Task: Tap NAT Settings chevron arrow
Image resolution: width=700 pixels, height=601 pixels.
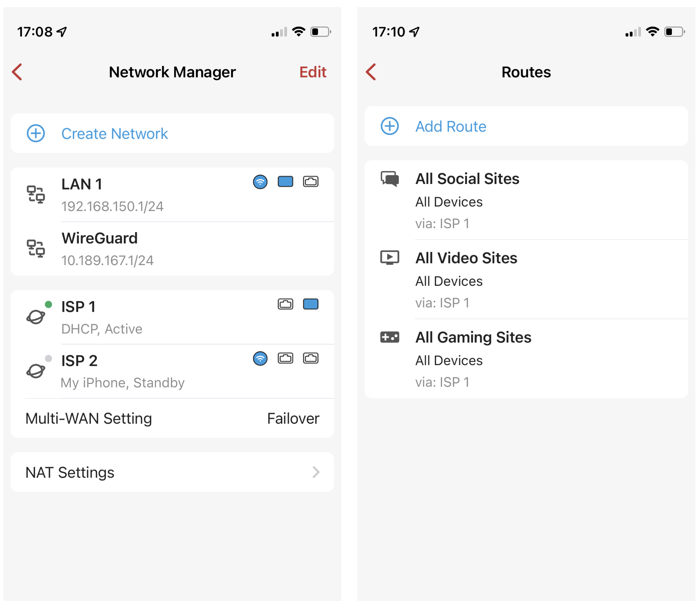Action: (x=316, y=472)
